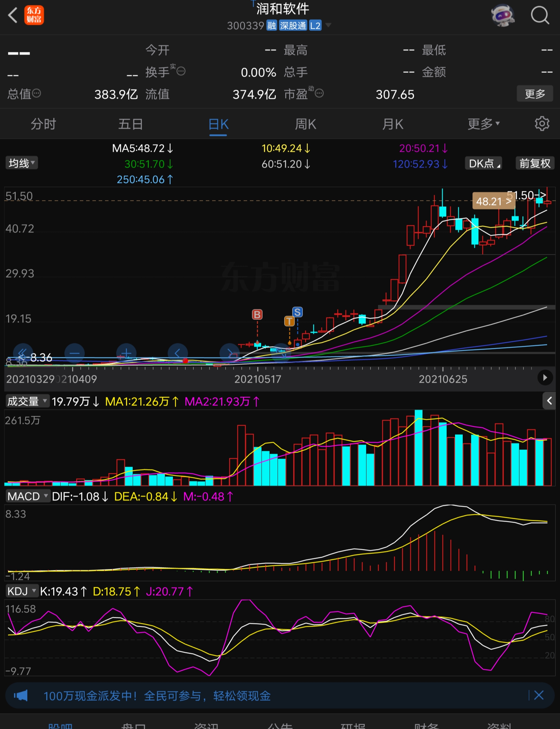Tap the 60:51.20 moving average value
Viewport: 560px width, 729px height.
pos(286,164)
